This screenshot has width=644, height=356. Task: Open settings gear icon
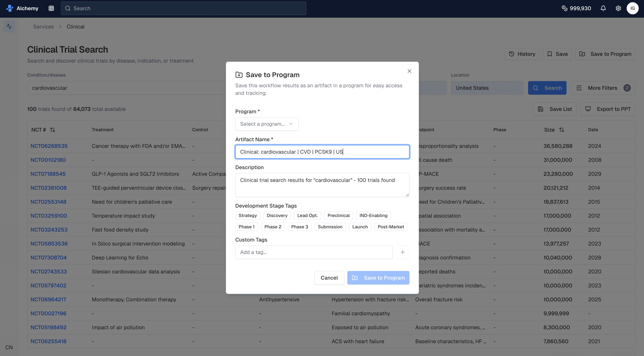(618, 8)
